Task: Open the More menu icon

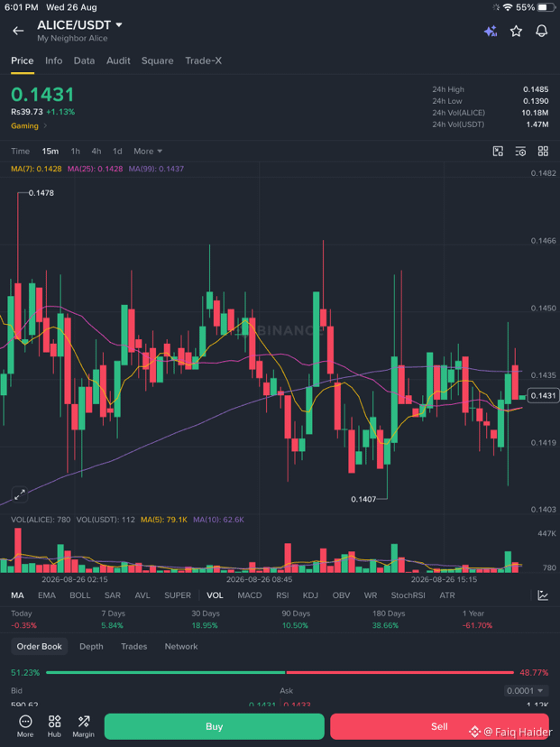Action: tap(25, 726)
